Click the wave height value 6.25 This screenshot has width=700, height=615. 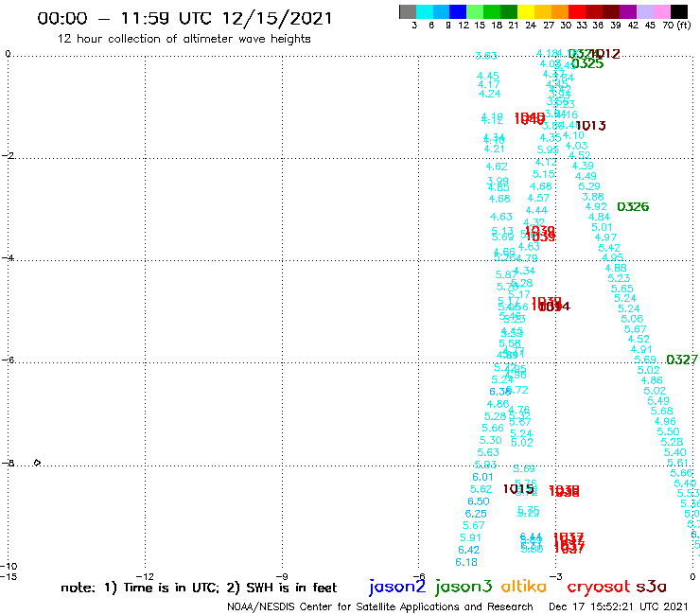[476, 514]
